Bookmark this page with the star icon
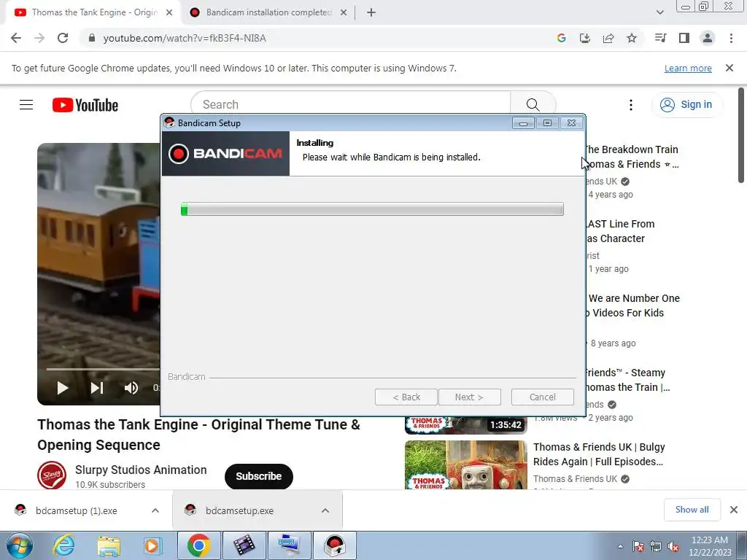 [632, 38]
